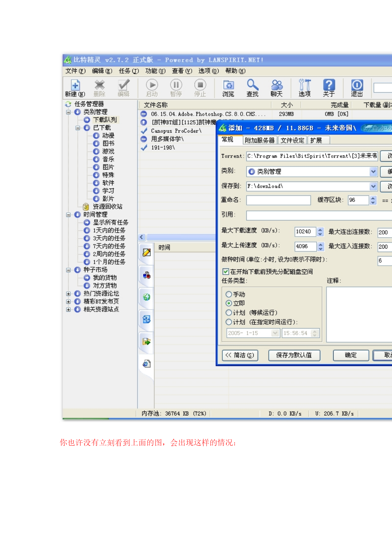Click the 大小 column header

(287, 105)
